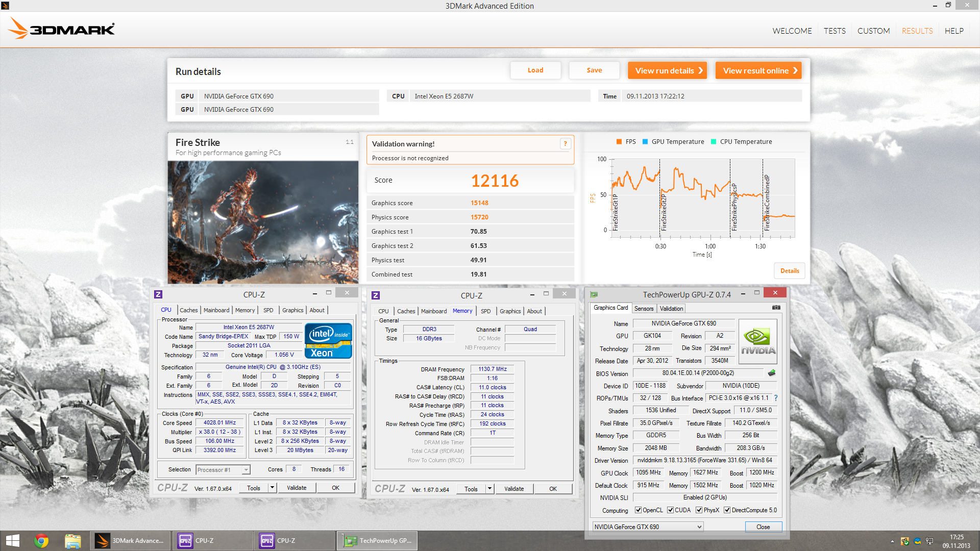Image resolution: width=980 pixels, height=551 pixels.
Task: Click the GPU-Z BIOS save chip icon
Action: (x=772, y=373)
